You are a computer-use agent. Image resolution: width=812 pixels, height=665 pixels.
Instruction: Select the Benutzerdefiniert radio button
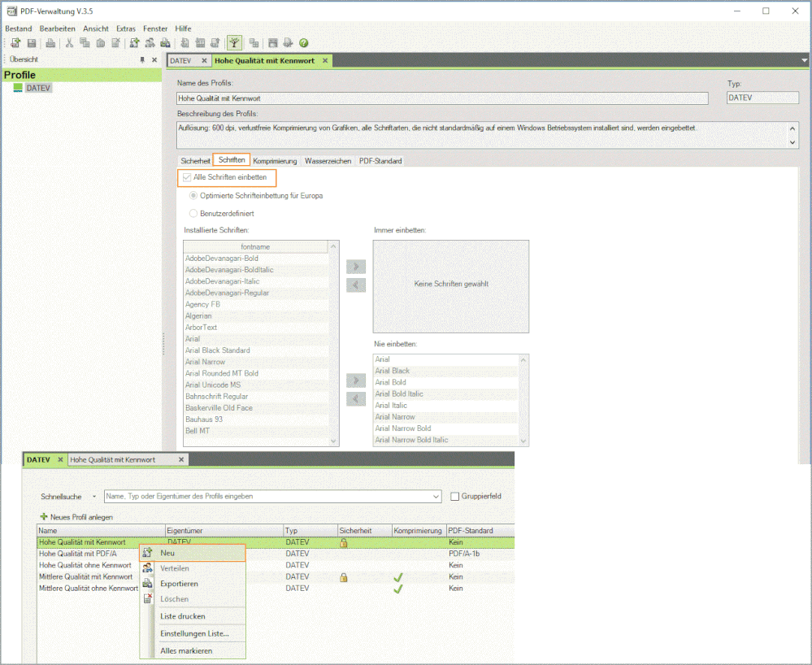tap(193, 213)
